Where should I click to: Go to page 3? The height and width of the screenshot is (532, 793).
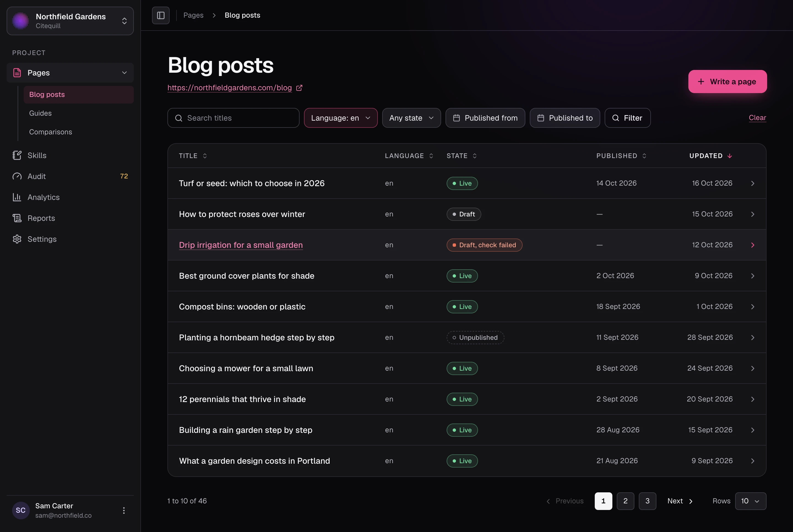(x=647, y=501)
